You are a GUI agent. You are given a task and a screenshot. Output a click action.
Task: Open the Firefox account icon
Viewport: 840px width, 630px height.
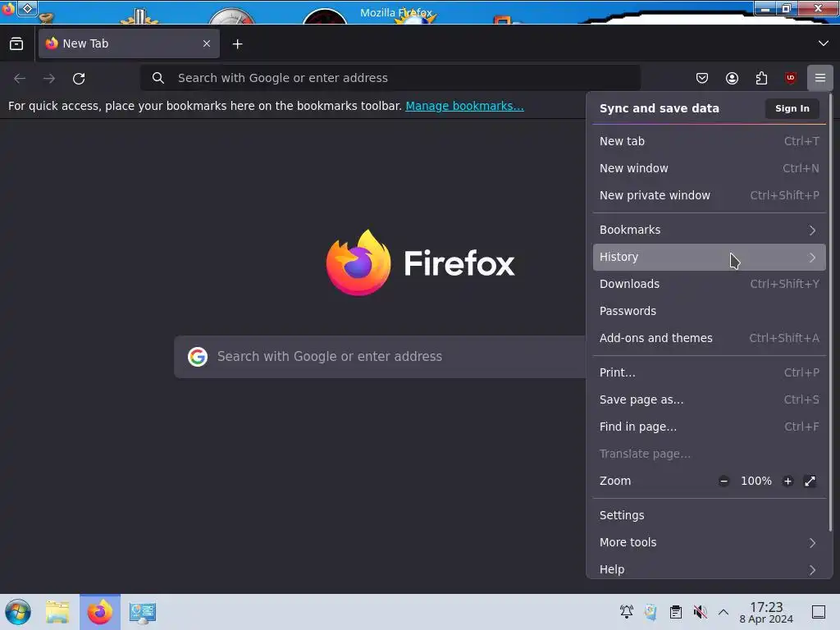[732, 78]
